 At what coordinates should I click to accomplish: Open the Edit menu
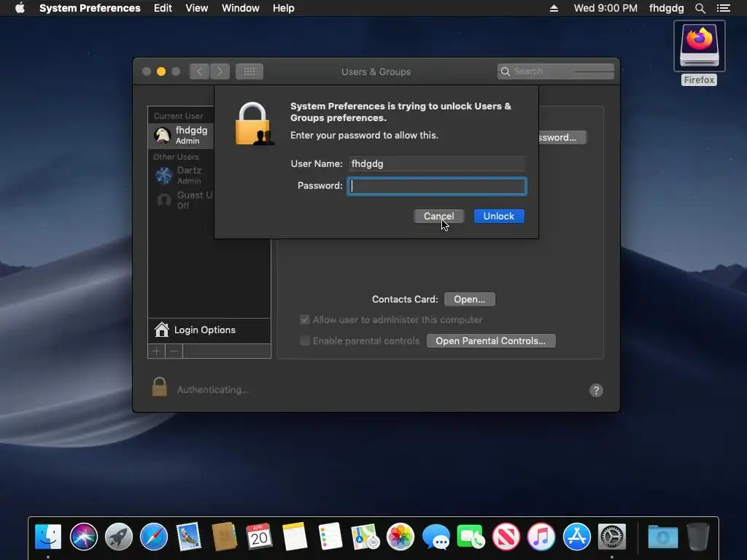(163, 8)
